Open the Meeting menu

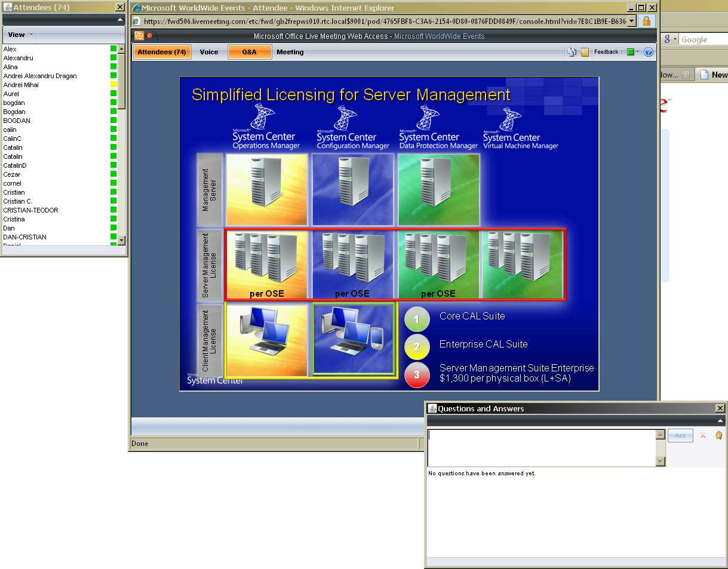290,52
